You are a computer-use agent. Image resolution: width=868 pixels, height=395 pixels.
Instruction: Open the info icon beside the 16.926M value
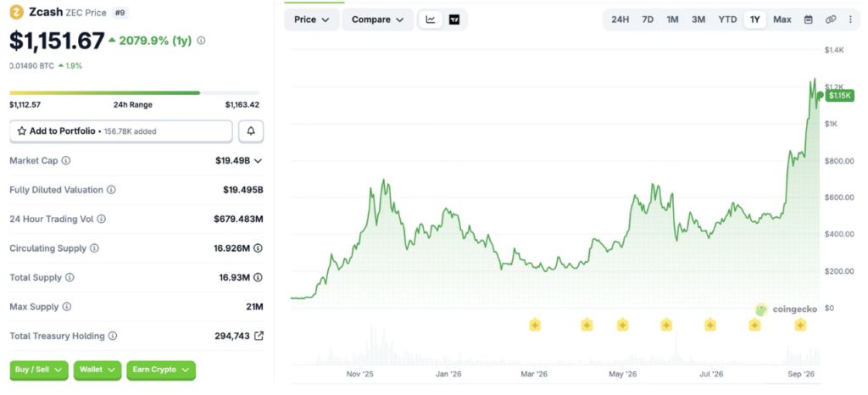click(x=258, y=248)
